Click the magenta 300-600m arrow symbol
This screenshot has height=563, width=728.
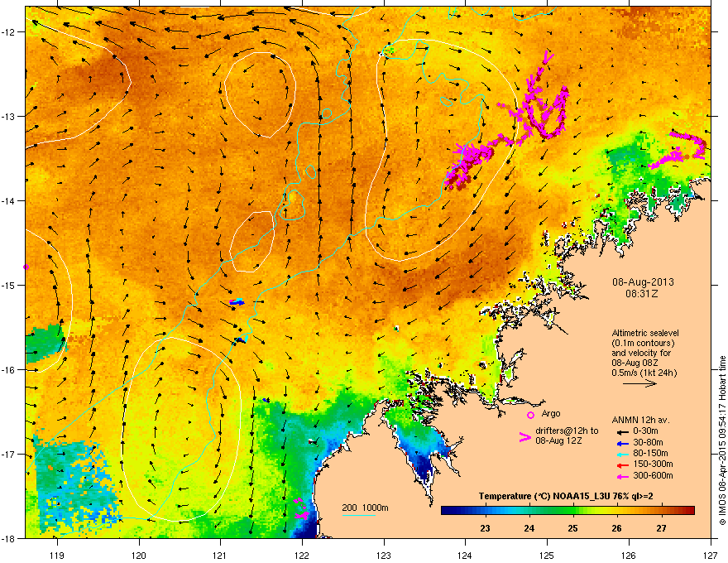tap(621, 476)
